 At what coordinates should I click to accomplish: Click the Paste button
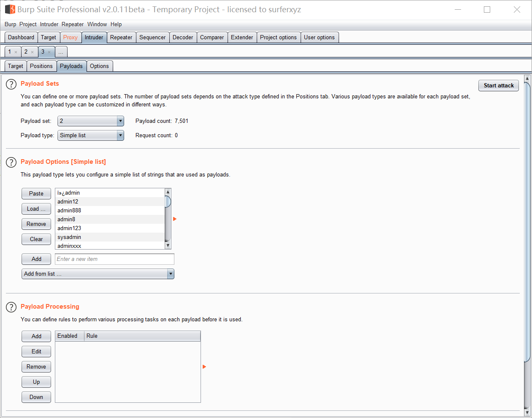pos(36,194)
